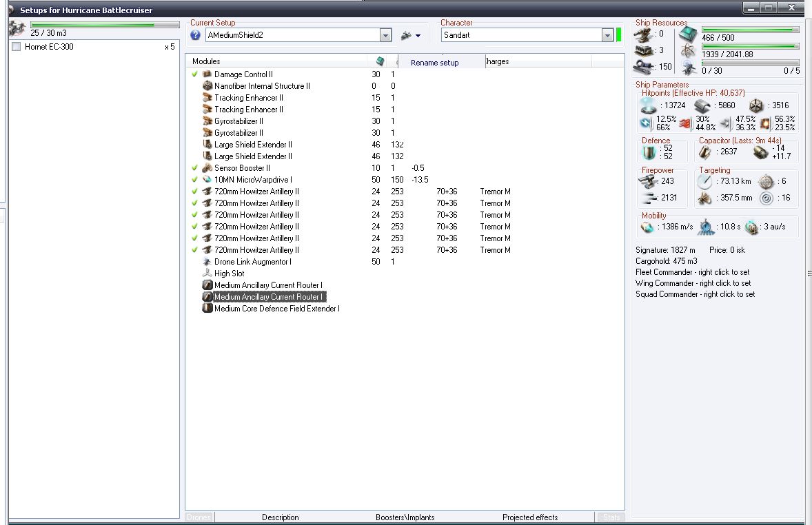Click the CPU column header icon
This screenshot has width=812, height=525.
[x=380, y=61]
